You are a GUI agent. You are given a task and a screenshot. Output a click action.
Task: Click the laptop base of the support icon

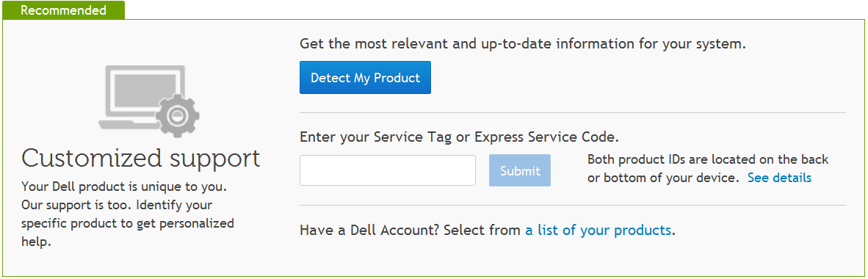(x=129, y=124)
